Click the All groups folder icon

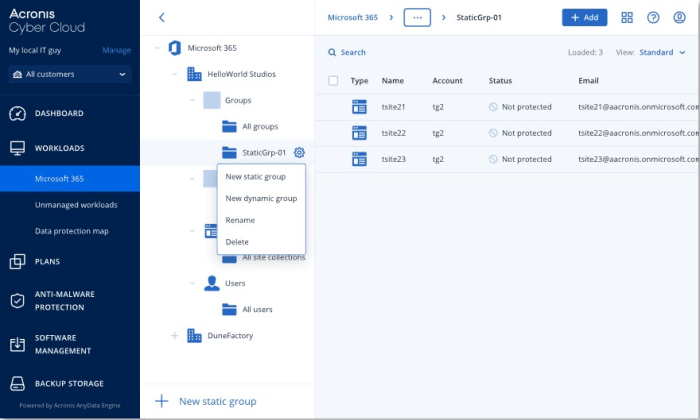(x=229, y=127)
